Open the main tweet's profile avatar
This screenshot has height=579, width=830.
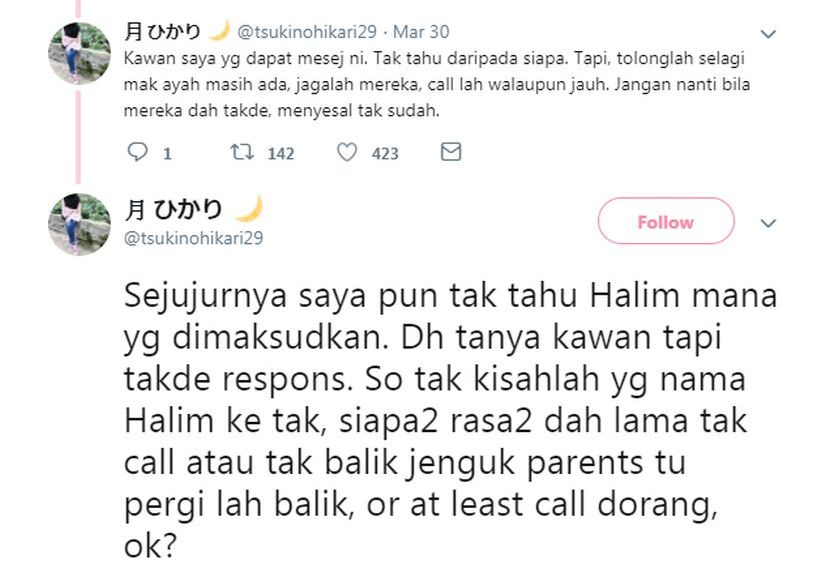point(79,224)
